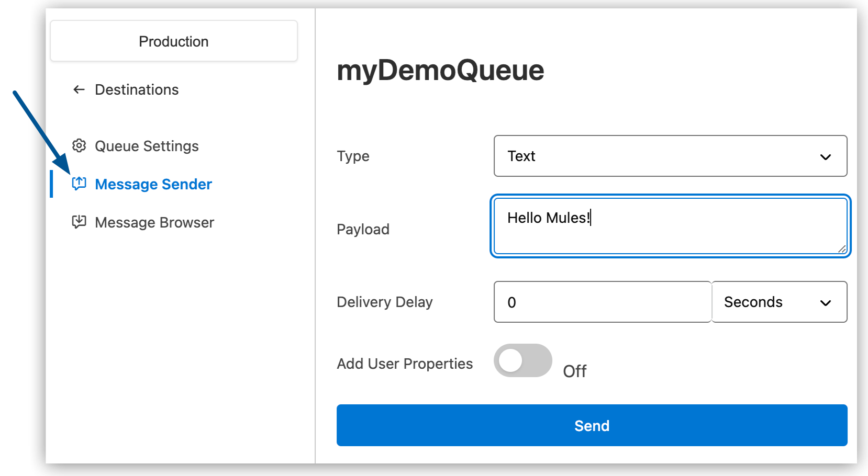Click inside the Payload text area

pyautogui.click(x=670, y=226)
